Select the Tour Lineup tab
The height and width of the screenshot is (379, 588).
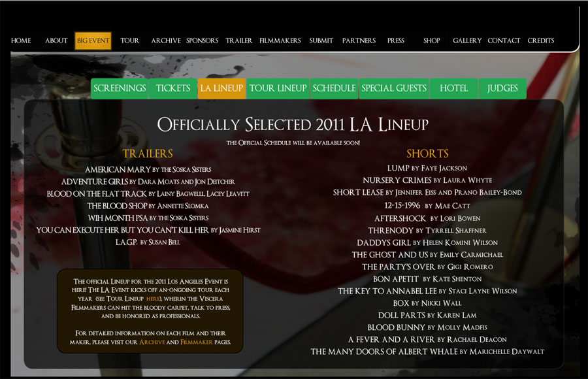click(278, 89)
